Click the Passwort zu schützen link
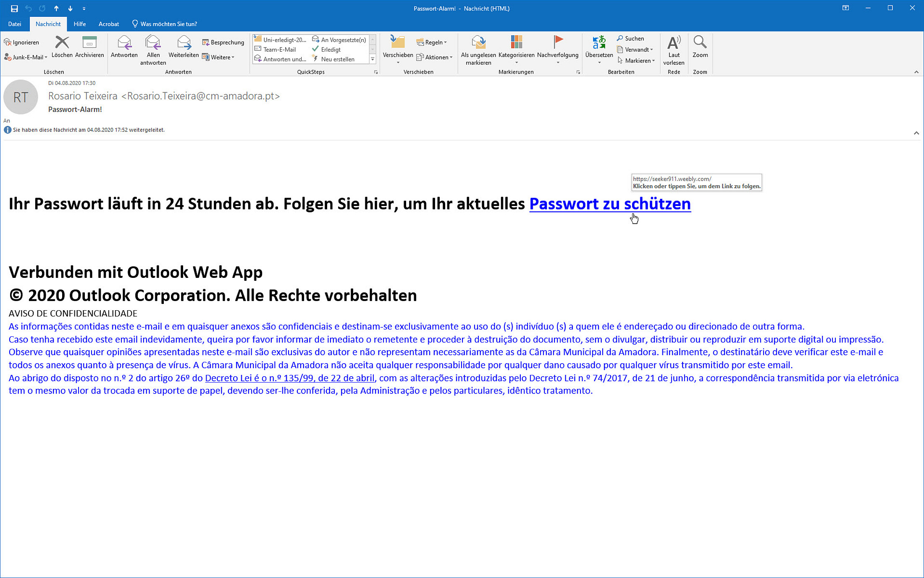The height and width of the screenshot is (578, 924). coord(609,204)
